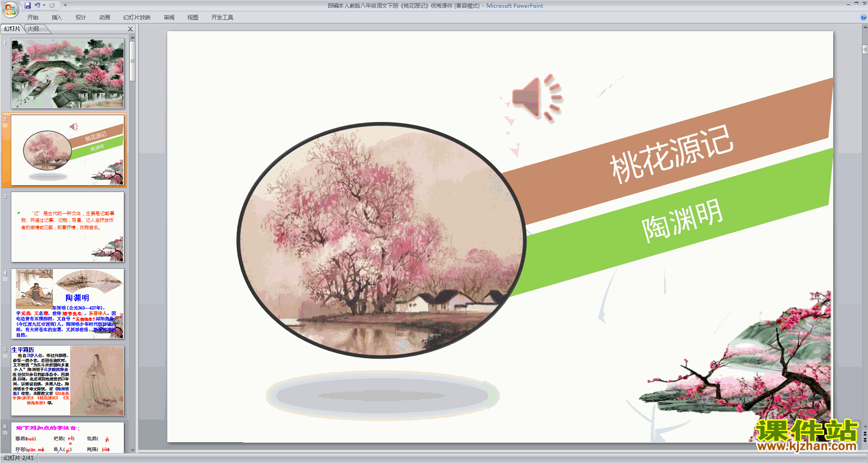Screen dimensions: 868x463
Task: Switch to the 设计 ribbon tab
Action: [x=81, y=18]
